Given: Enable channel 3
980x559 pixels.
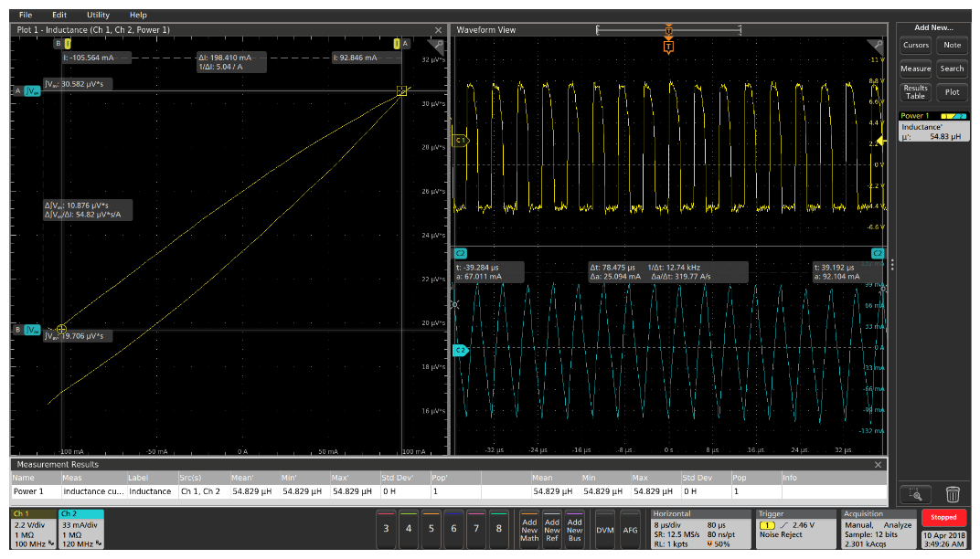Looking at the screenshot, I should [x=386, y=528].
